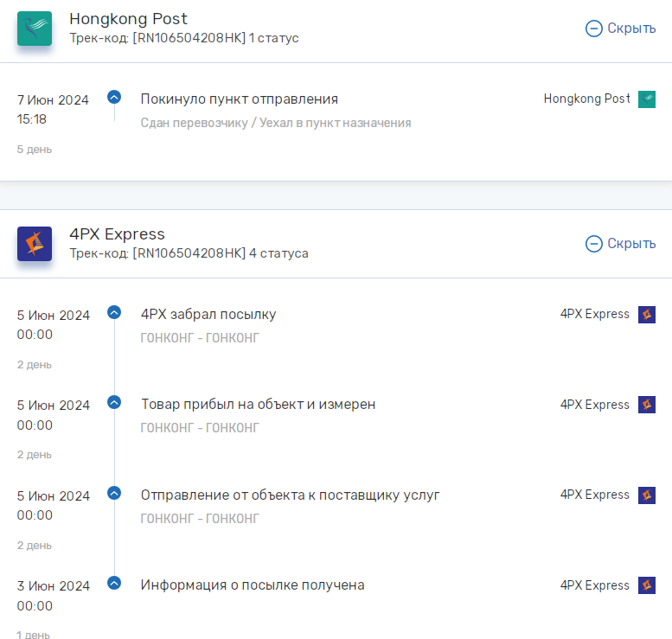Click minus circle icon in Hongkong Post header

point(593,29)
